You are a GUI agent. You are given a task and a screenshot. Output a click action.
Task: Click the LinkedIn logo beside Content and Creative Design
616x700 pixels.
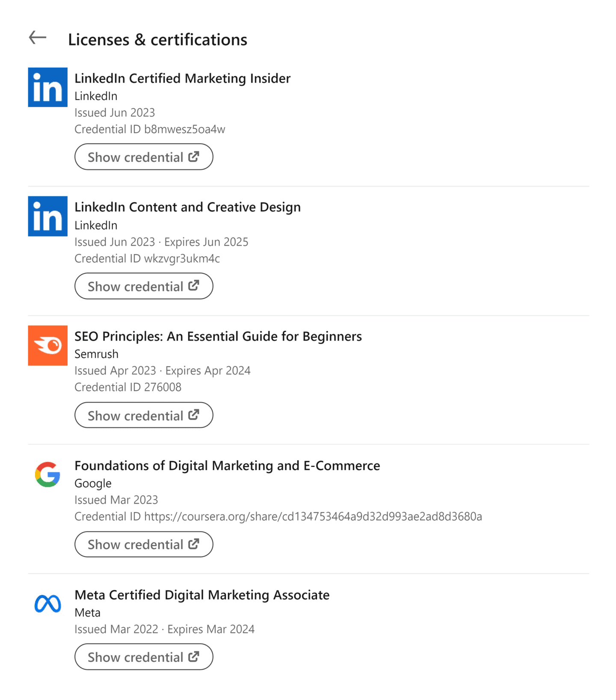[47, 216]
